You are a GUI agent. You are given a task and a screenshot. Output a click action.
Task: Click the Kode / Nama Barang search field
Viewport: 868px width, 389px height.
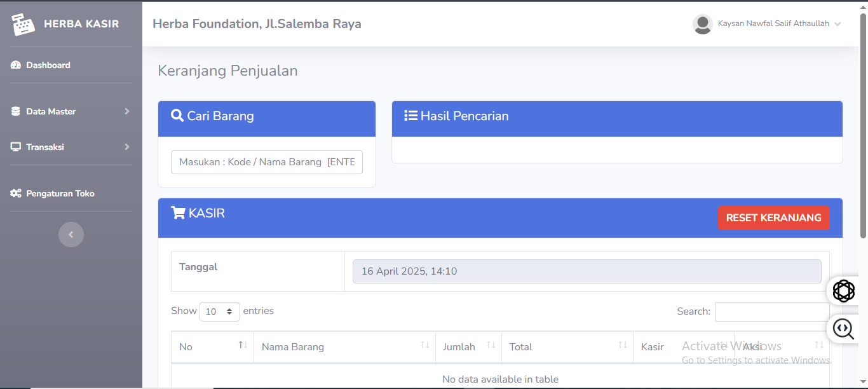click(267, 162)
